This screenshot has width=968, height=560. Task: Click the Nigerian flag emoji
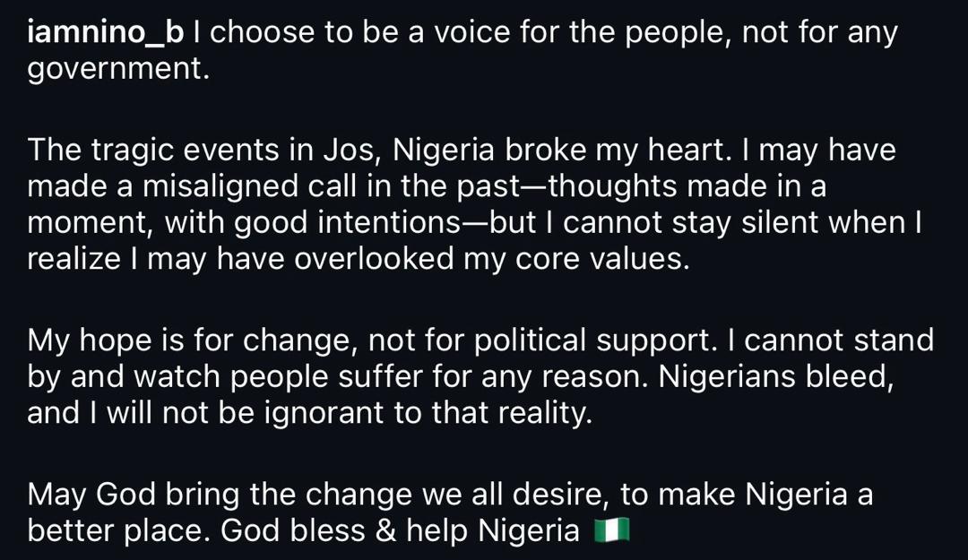(x=612, y=531)
